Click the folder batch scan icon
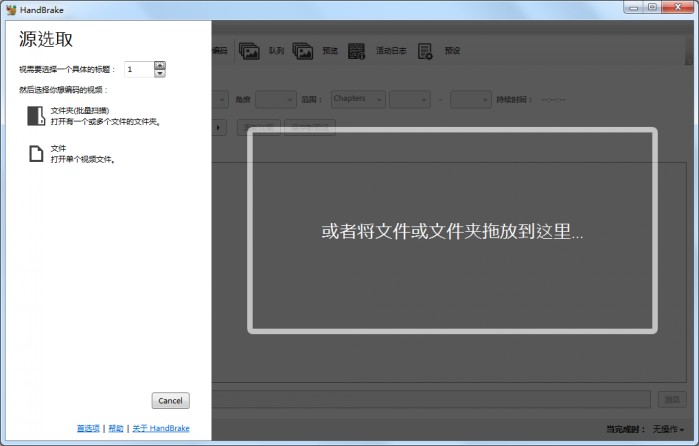Viewport: 699px width, 446px height. pos(36,116)
